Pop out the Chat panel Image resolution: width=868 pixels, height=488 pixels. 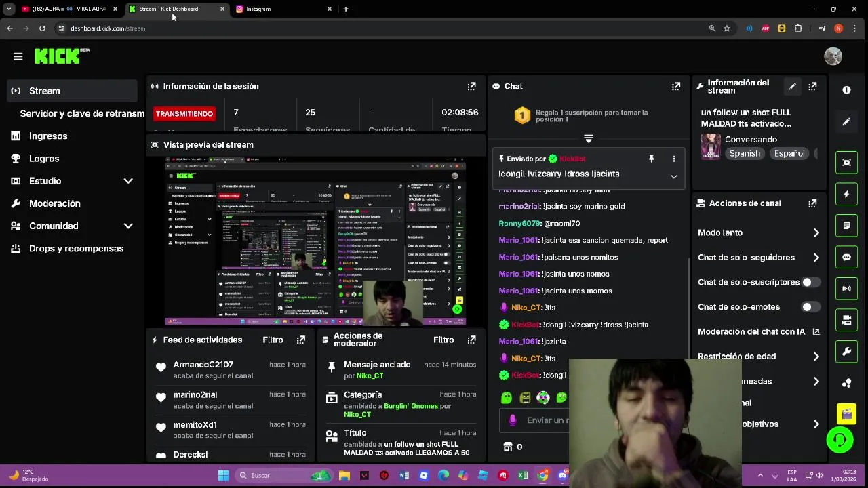(x=675, y=86)
